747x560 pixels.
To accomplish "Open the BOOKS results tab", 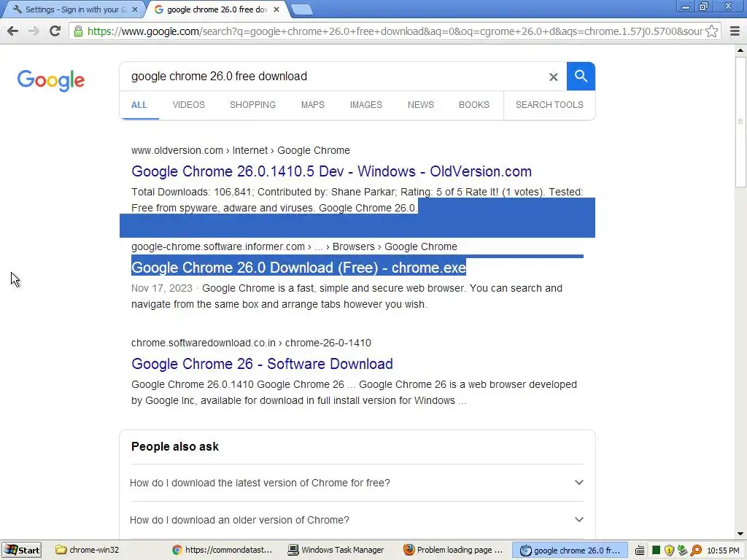I will point(474,105).
